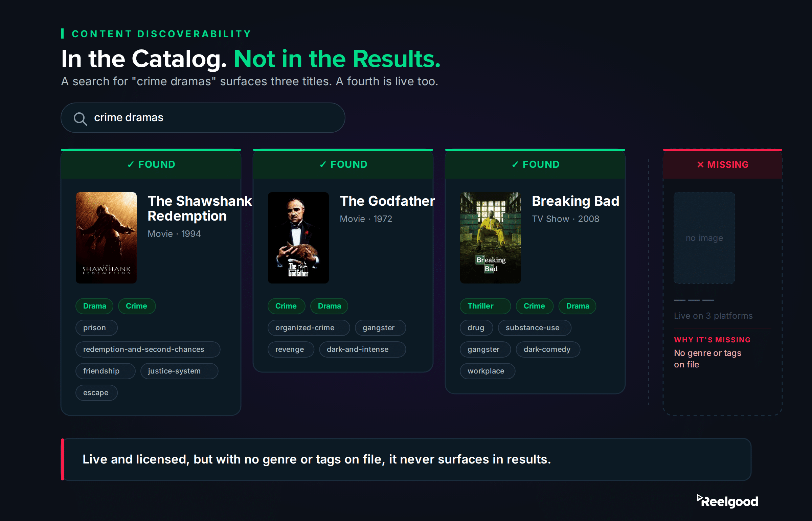
Task: Click the checkmark on Shawshank FOUND header
Action: point(131,164)
